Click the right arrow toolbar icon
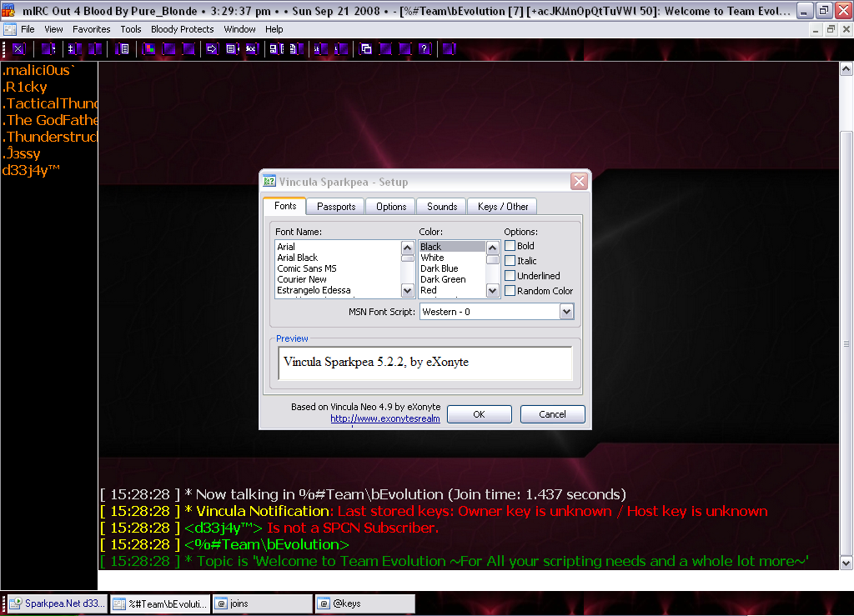This screenshot has height=616, width=854. [211, 49]
